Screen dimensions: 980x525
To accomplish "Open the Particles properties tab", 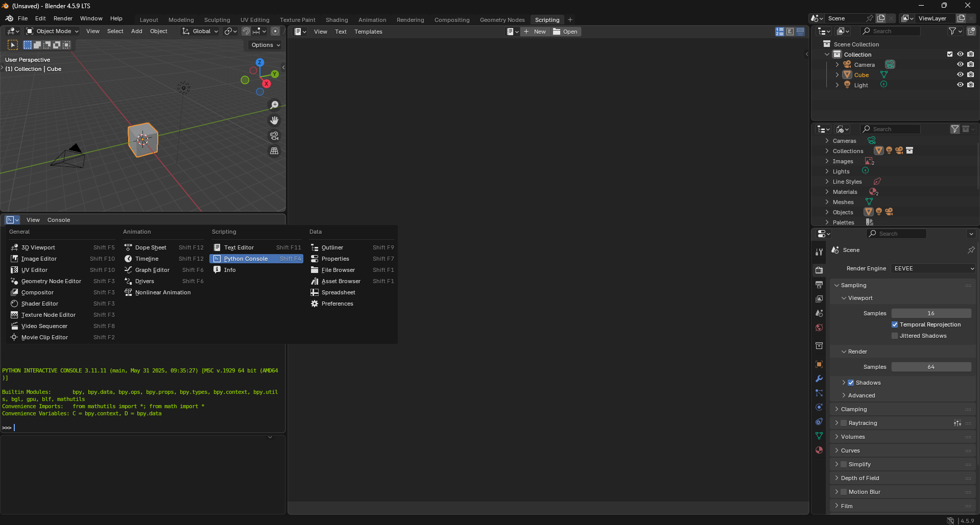I will pyautogui.click(x=819, y=393).
